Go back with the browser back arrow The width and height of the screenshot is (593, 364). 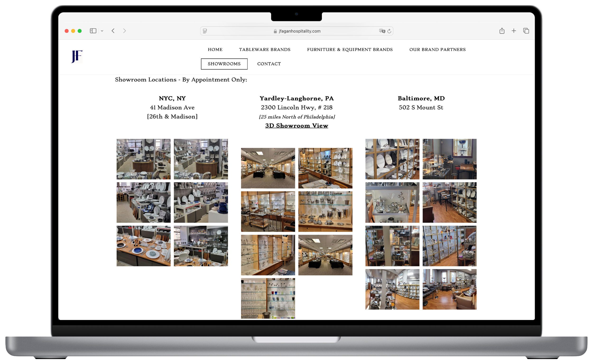point(113,31)
